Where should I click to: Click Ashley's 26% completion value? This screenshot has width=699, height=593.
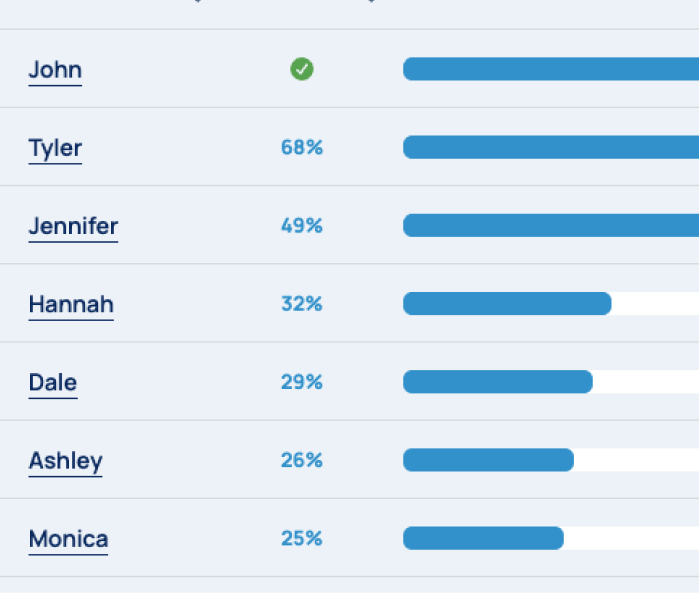point(302,460)
